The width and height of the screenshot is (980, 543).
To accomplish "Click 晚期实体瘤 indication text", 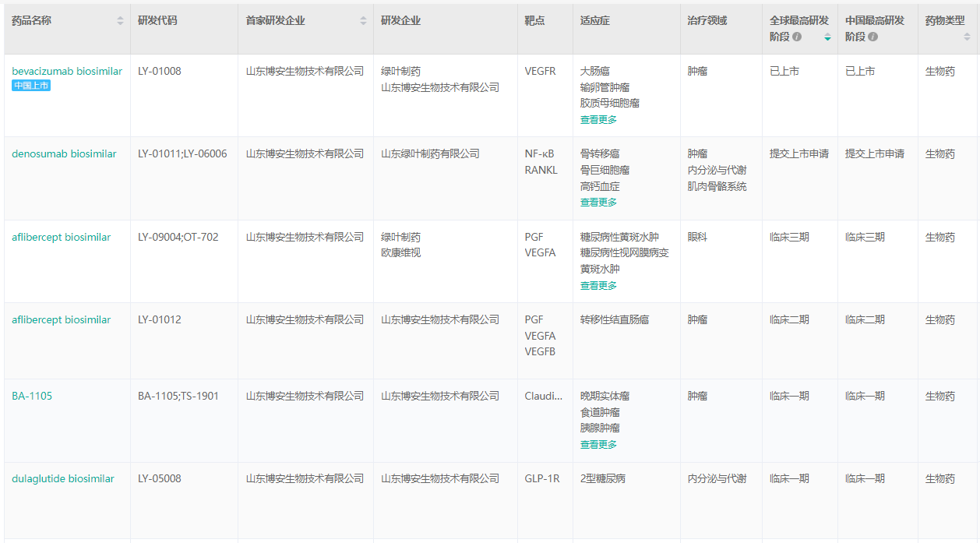I will pos(605,396).
